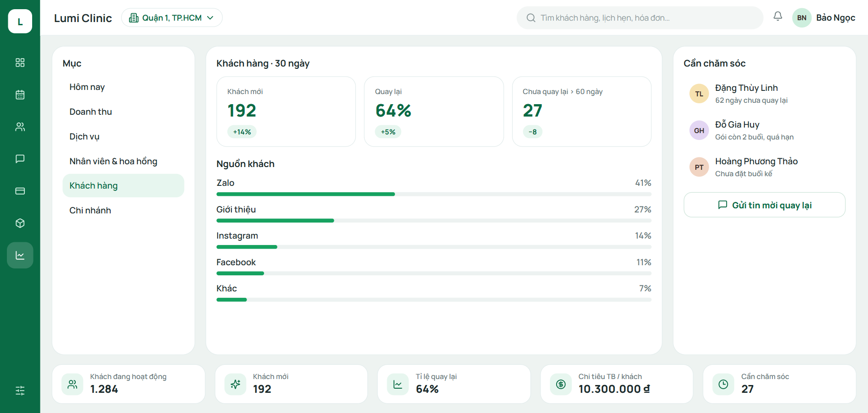The image size is (868, 413).
Task: Click the Khác source label
Action: (227, 289)
